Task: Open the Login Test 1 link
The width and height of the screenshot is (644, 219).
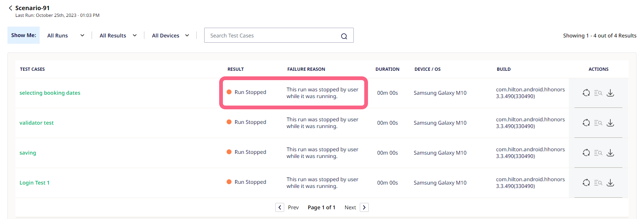Action: 34,183
